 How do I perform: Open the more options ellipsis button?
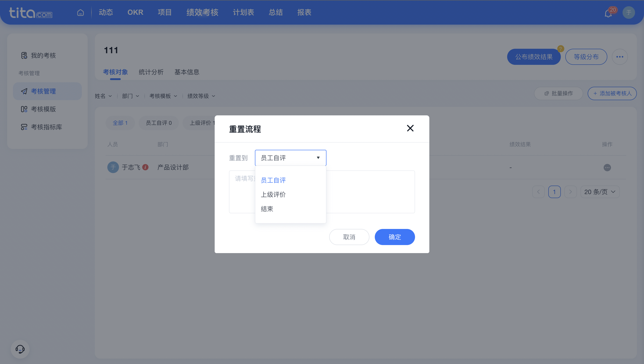click(x=619, y=57)
